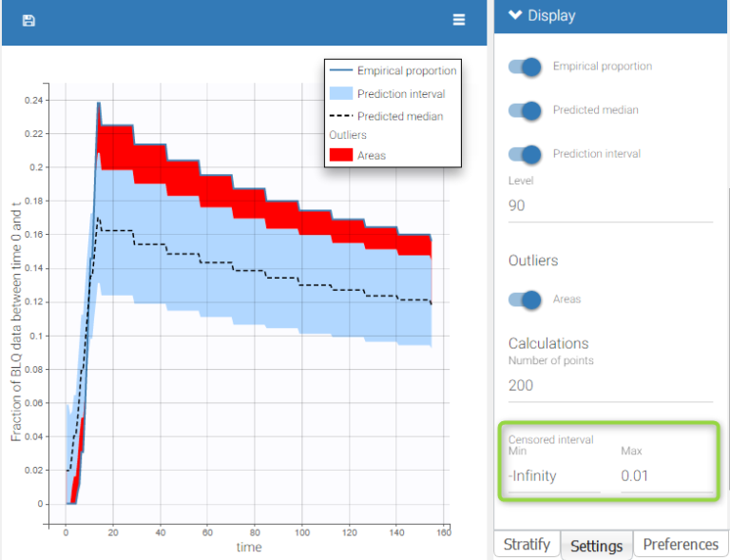Click the save icon in plot header

[29, 20]
